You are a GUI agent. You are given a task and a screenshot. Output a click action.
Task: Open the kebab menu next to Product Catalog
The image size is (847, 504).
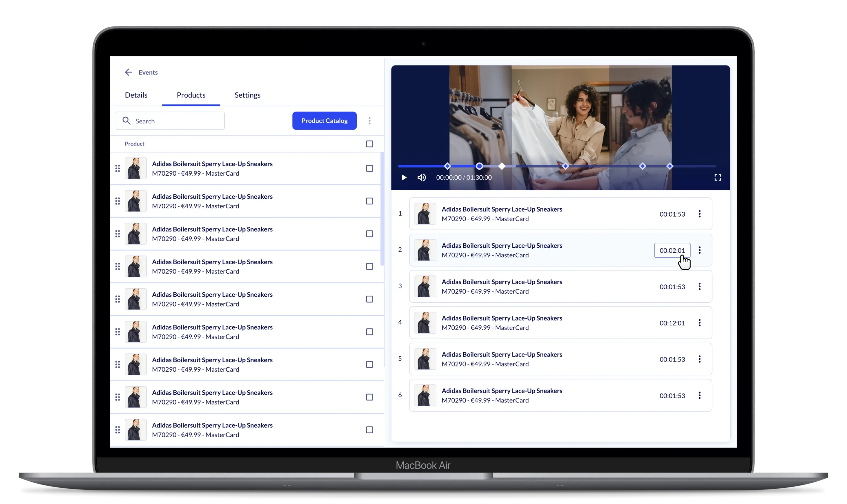pyautogui.click(x=369, y=121)
